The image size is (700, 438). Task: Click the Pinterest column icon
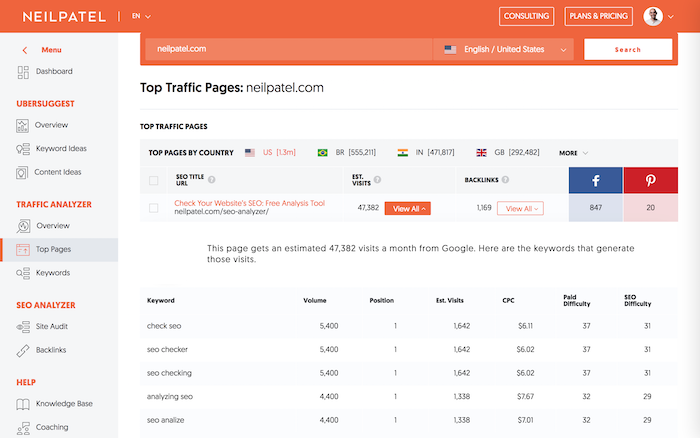650,180
